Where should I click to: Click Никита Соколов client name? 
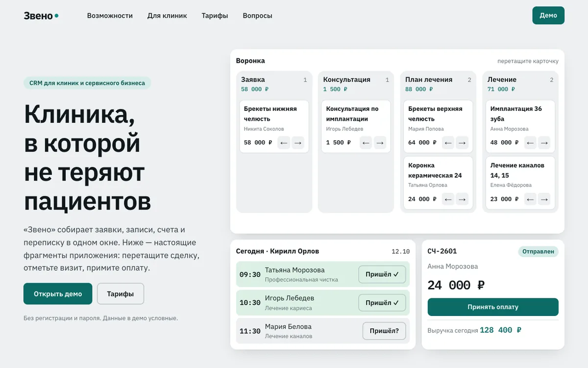tap(264, 129)
